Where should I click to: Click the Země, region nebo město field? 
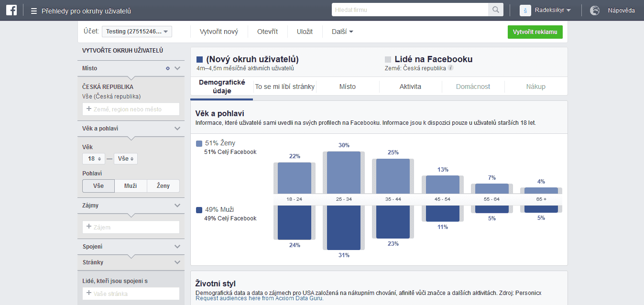pos(131,109)
